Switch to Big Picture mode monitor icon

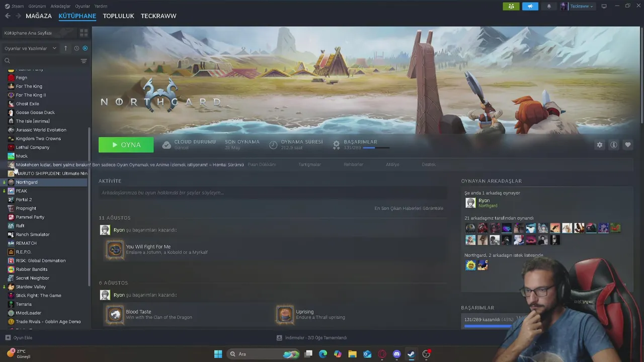(604, 6)
